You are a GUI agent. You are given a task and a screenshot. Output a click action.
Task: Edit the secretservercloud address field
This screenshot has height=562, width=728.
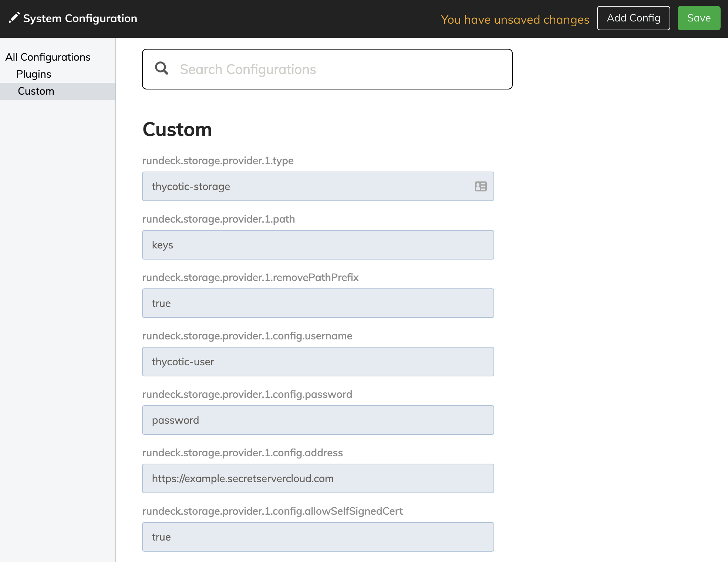click(318, 478)
